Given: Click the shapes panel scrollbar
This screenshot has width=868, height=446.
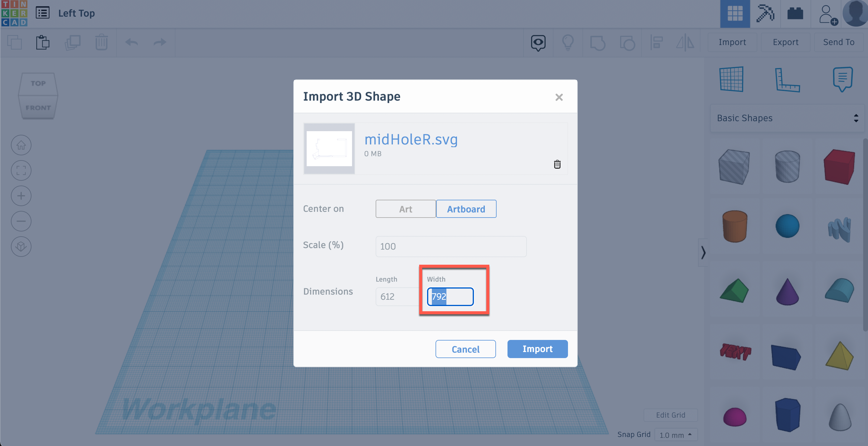Looking at the screenshot, I should pos(865,234).
